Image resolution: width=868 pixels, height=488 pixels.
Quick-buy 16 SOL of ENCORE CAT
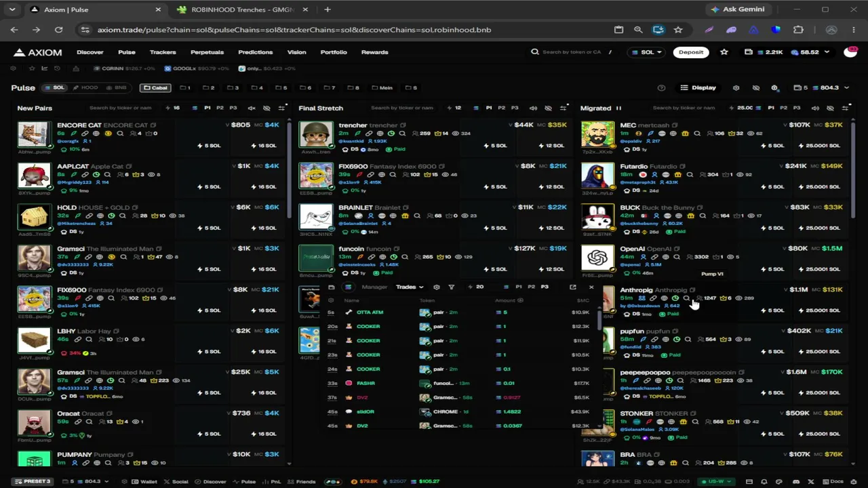click(264, 146)
